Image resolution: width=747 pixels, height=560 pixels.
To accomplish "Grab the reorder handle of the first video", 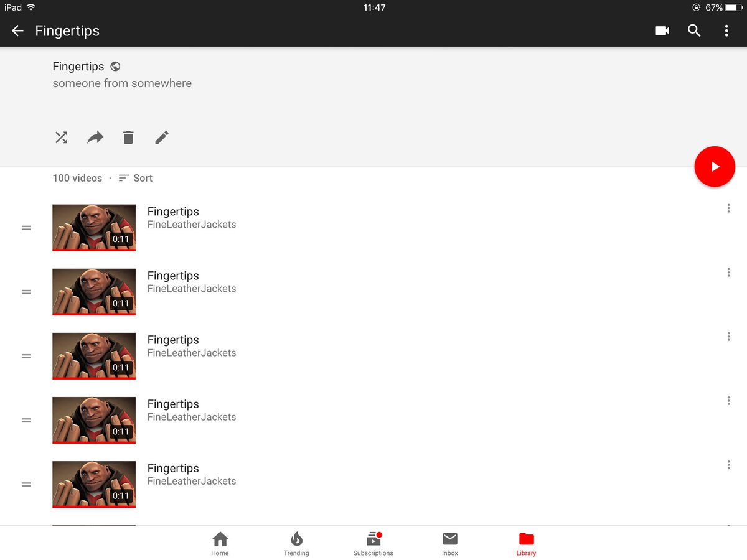I will point(26,228).
